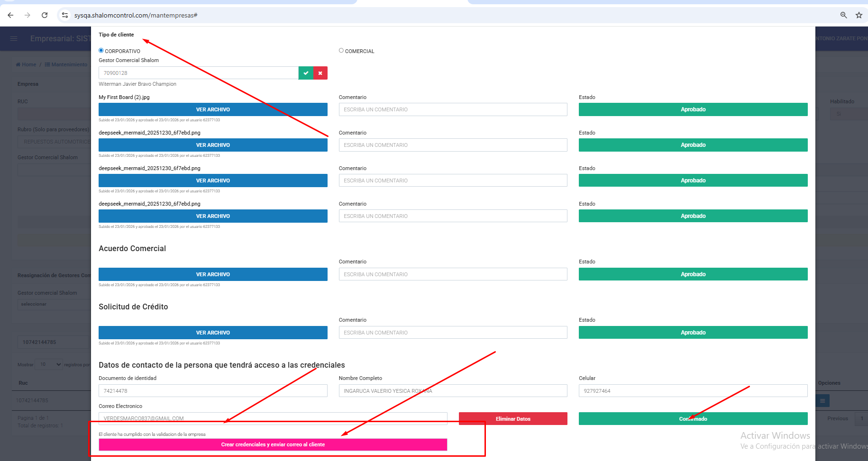
Task: Open the registros per page dropdown
Action: [49, 364]
